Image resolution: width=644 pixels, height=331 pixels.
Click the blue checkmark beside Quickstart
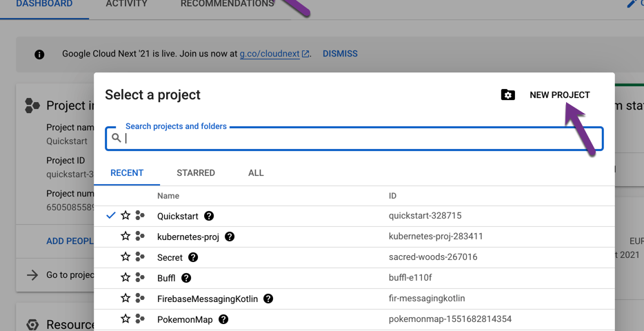(x=111, y=215)
